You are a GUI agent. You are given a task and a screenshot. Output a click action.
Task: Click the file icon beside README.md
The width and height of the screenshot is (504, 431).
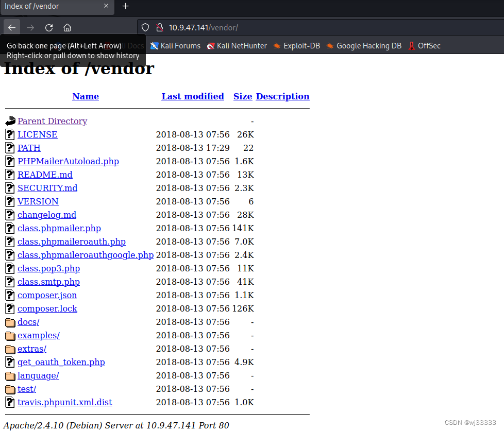tap(10, 175)
